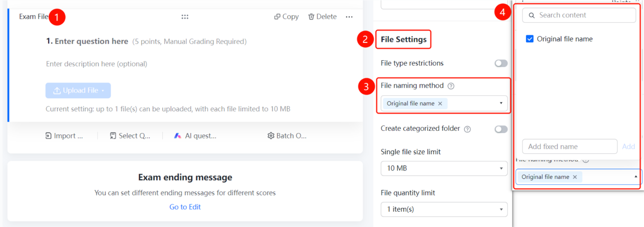This screenshot has height=227, width=644.
Task: Click the points and Manual Grading Required text
Action: (x=189, y=42)
